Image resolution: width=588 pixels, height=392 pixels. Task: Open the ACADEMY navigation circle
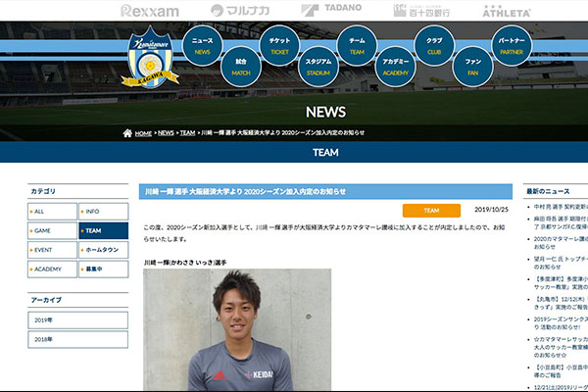[x=395, y=66]
